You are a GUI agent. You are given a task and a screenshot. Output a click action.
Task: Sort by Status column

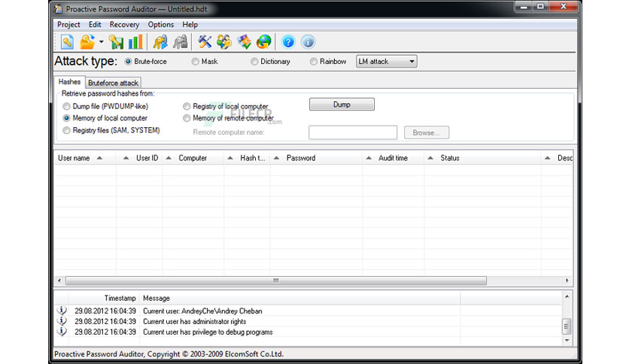(x=482, y=158)
